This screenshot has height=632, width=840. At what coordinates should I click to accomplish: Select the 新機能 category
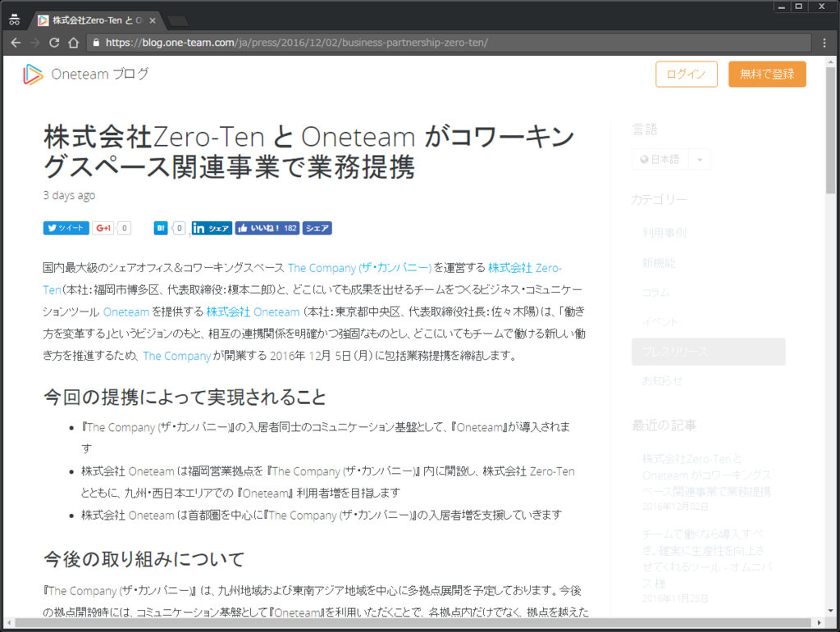(x=659, y=263)
